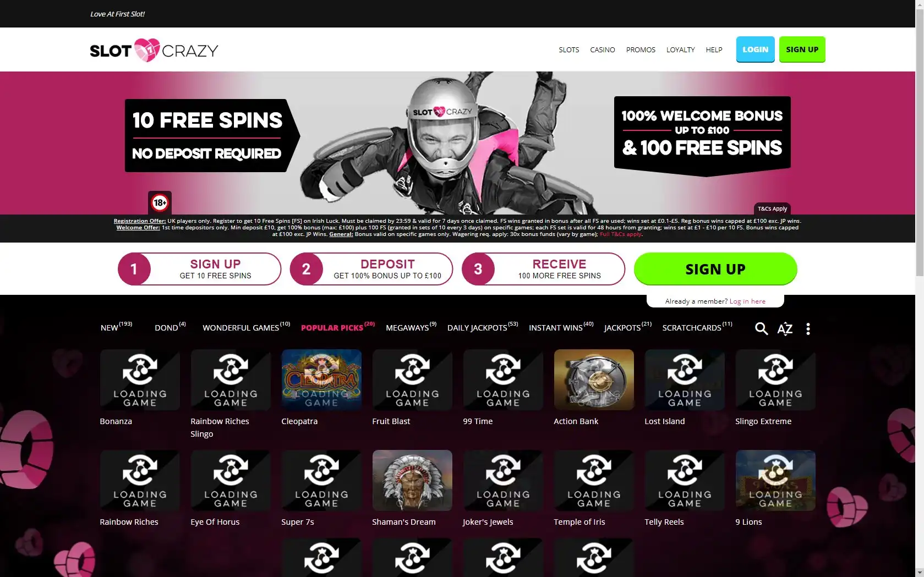924x577 pixels.
Task: Click the 18+ age restriction badge
Action: [160, 203]
